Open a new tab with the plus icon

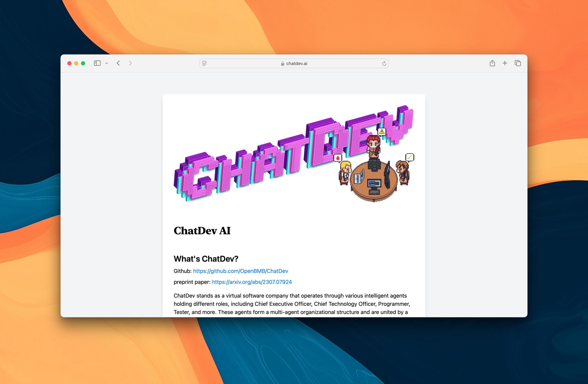pos(505,63)
